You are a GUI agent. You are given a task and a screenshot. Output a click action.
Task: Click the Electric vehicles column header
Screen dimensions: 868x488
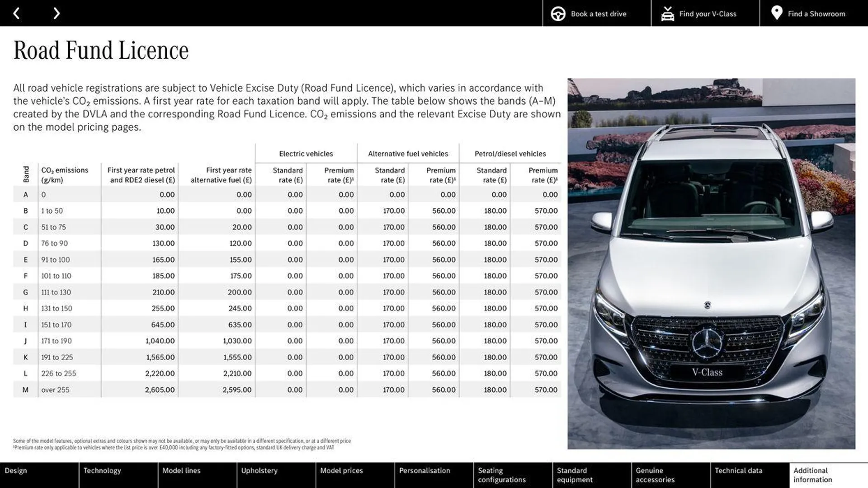tap(306, 154)
